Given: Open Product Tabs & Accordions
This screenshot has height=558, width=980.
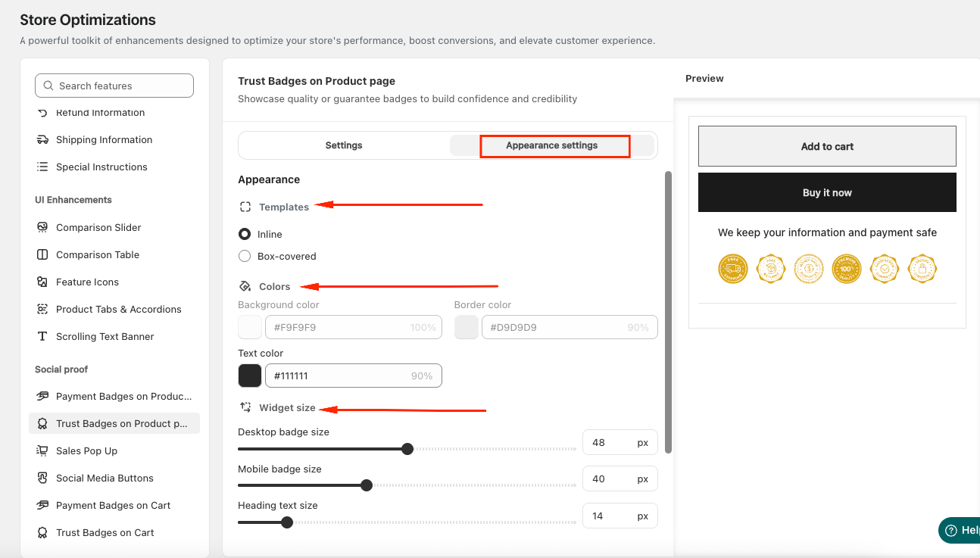Looking at the screenshot, I should [x=119, y=310].
